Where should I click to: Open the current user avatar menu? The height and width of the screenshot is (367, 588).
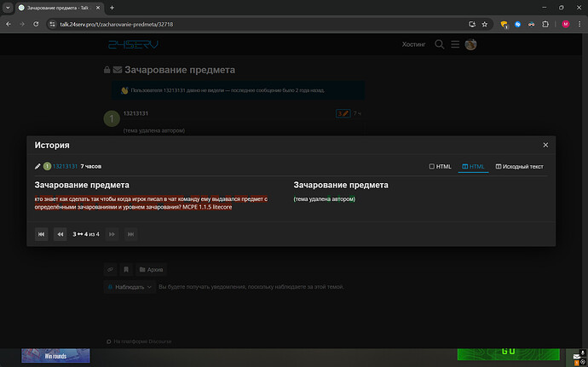click(470, 44)
